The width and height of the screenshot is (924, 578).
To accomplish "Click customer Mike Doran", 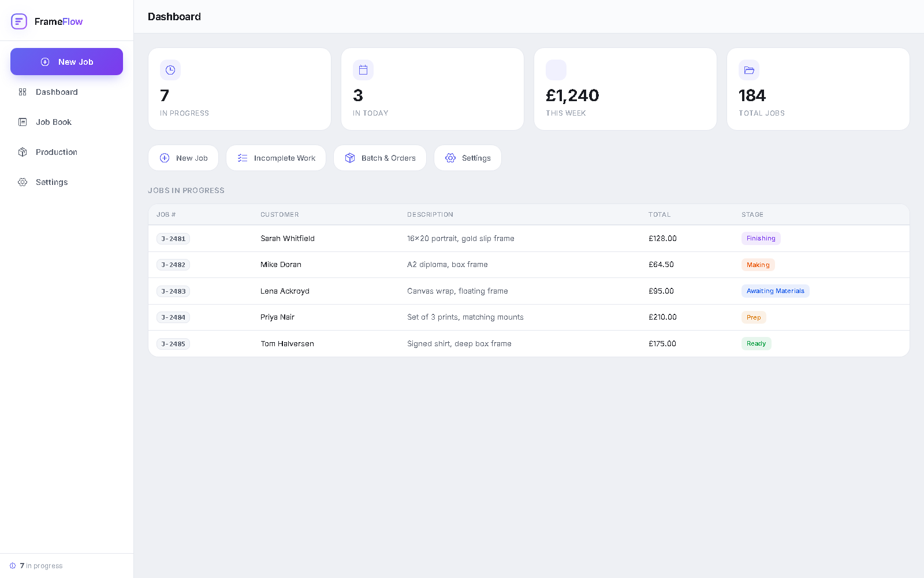I will pos(281,264).
